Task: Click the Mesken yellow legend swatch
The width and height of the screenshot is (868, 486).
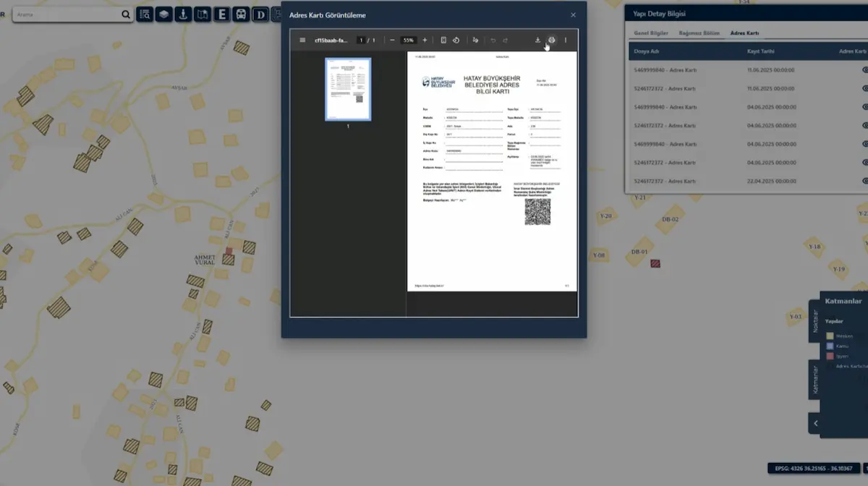Action: (x=830, y=336)
